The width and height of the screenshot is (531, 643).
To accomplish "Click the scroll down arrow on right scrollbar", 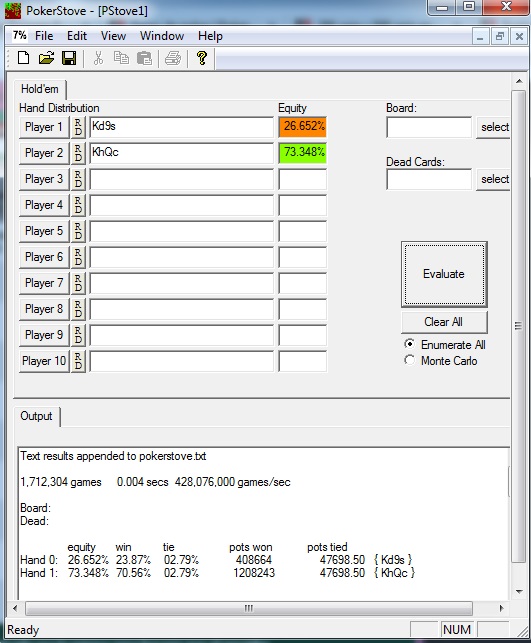I will point(519,591).
